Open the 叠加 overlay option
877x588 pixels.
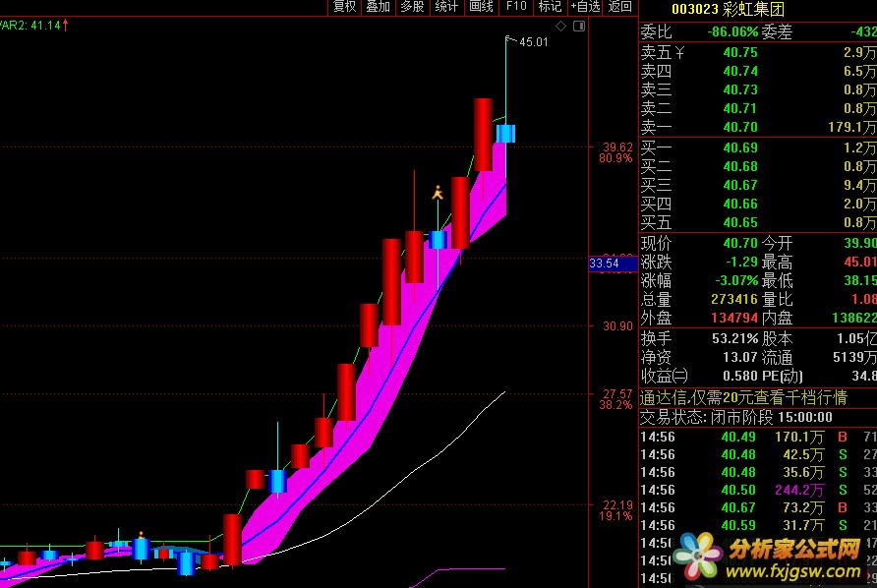point(379,7)
